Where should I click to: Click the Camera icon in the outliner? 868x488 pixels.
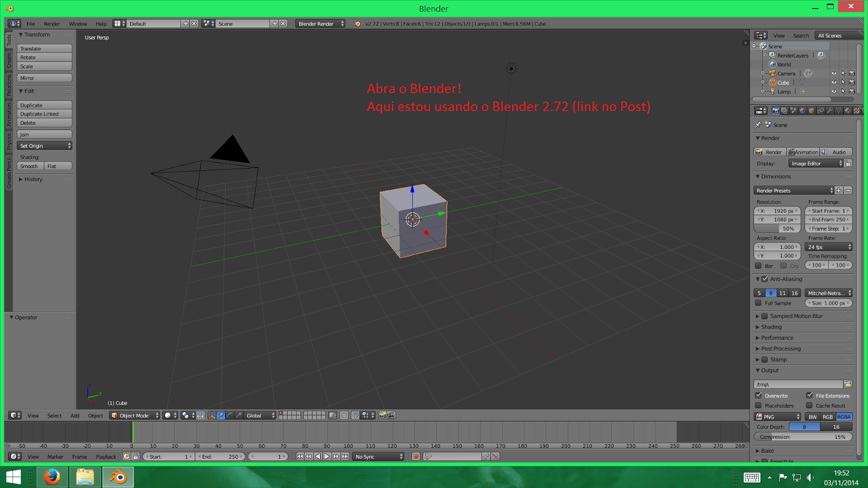click(773, 73)
